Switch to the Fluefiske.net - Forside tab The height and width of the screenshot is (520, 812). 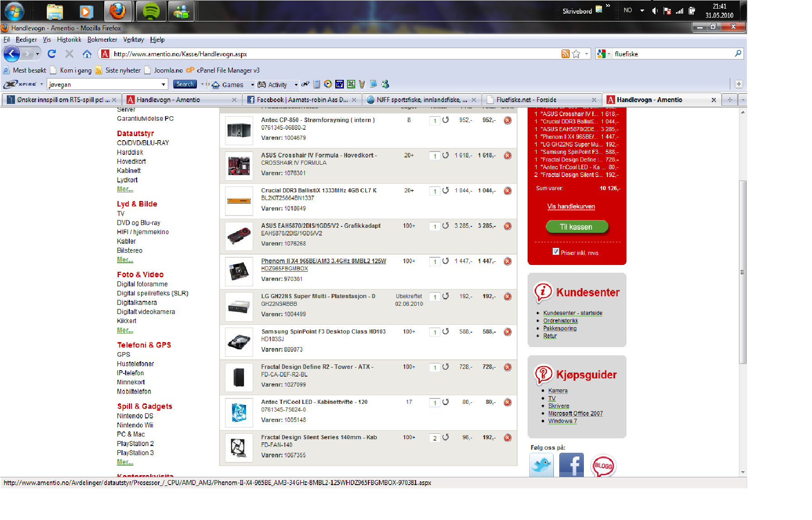click(542, 100)
